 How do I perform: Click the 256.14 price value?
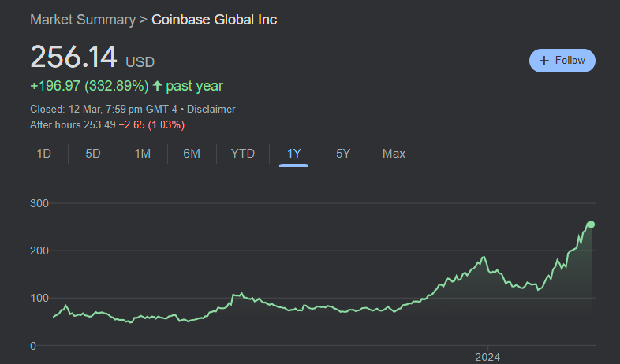click(x=73, y=57)
